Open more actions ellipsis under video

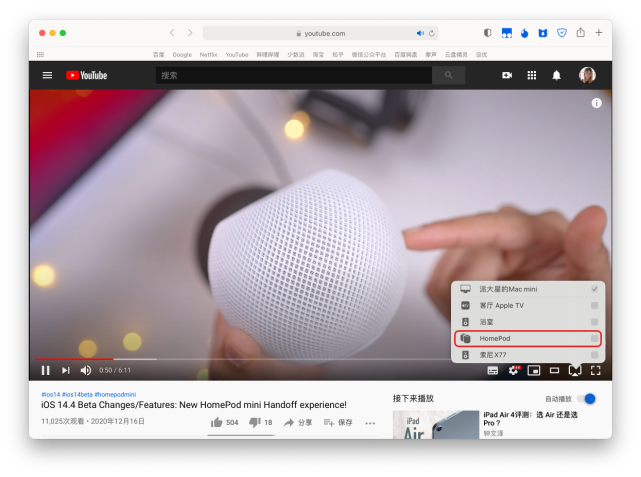tap(370, 423)
